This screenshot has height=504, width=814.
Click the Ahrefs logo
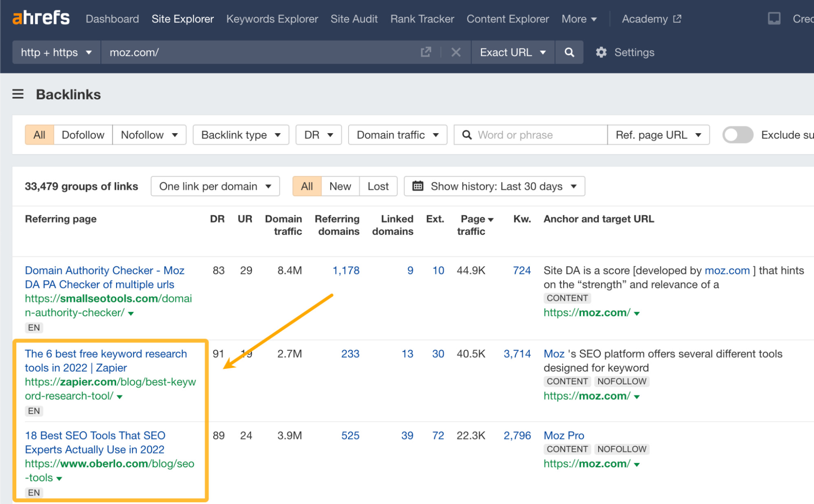pos(41,18)
